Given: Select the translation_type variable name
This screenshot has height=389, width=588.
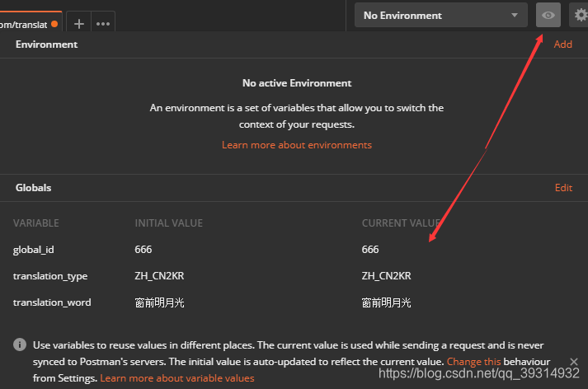Looking at the screenshot, I should pyautogui.click(x=50, y=276).
